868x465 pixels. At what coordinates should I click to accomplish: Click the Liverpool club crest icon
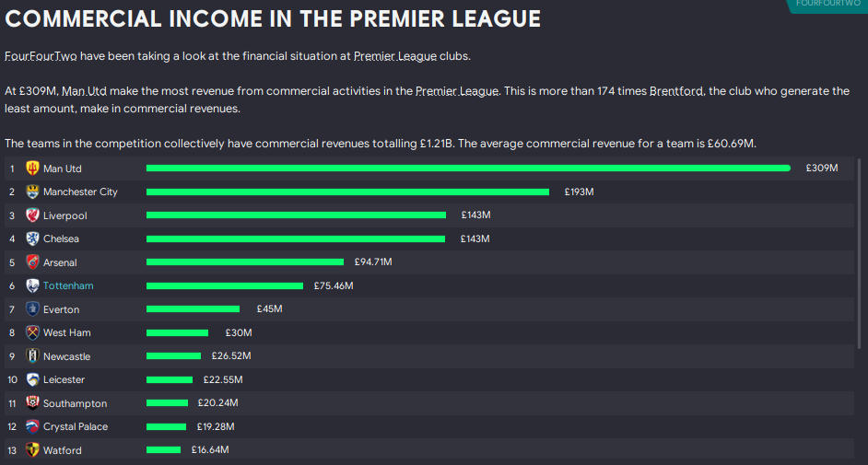[x=33, y=215]
